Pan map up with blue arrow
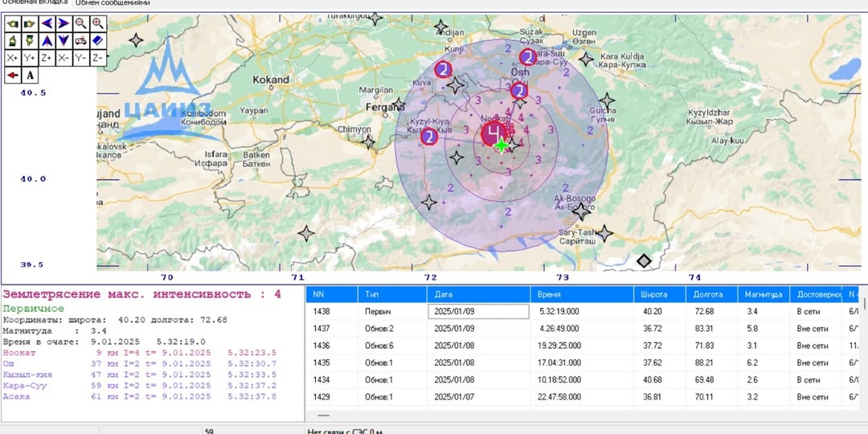The image size is (868, 434). point(47,41)
